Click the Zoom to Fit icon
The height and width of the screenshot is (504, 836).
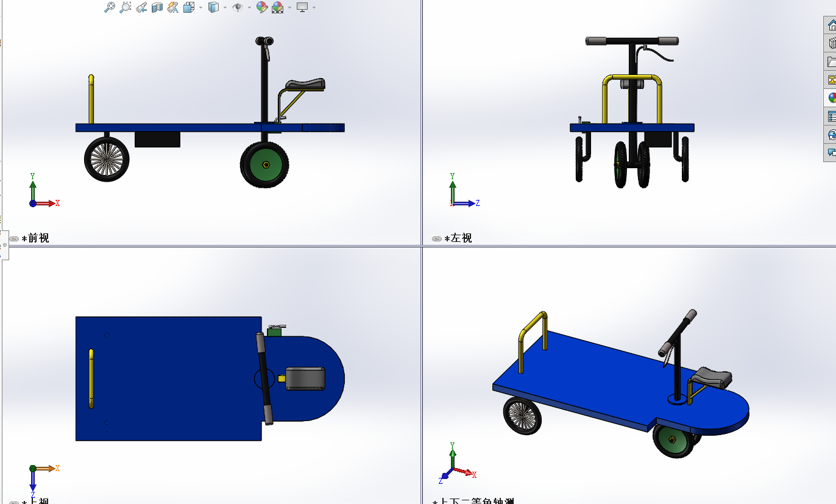point(110,7)
